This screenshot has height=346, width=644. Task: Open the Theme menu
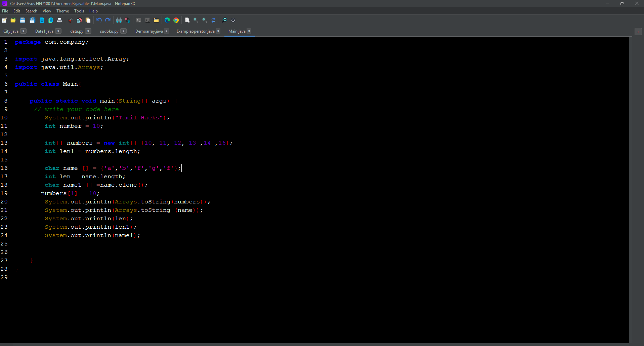62,11
